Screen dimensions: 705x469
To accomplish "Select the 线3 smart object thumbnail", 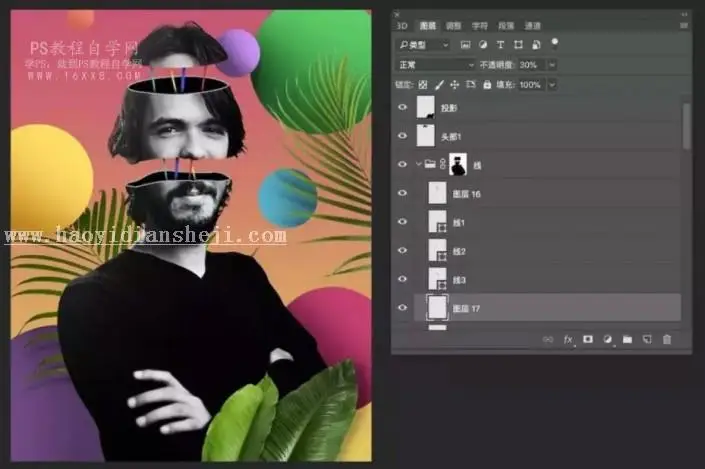I will point(437,279).
